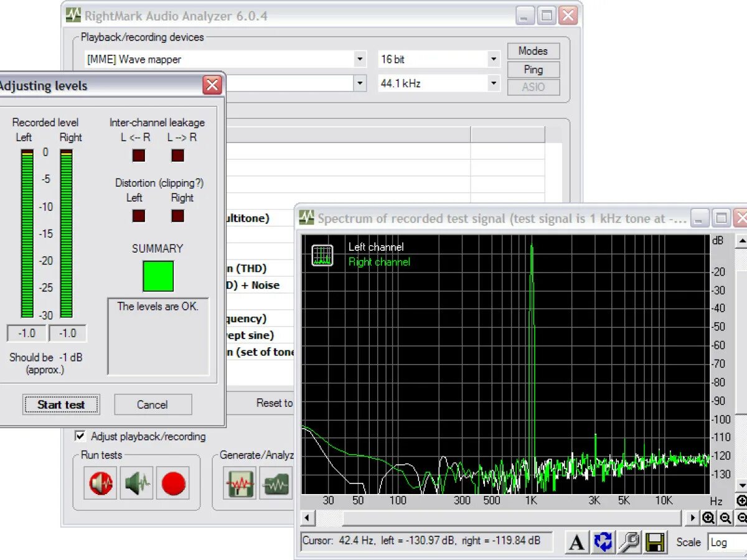Click the letter A text annotation icon
The height and width of the screenshot is (560, 747).
tap(576, 542)
